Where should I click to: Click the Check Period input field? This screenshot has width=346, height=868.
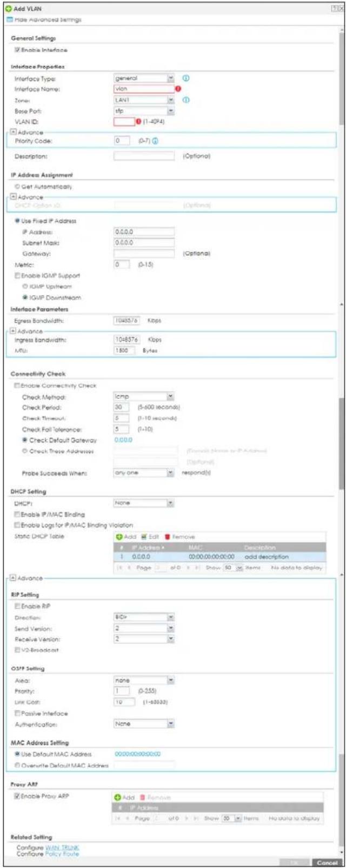pos(122,407)
